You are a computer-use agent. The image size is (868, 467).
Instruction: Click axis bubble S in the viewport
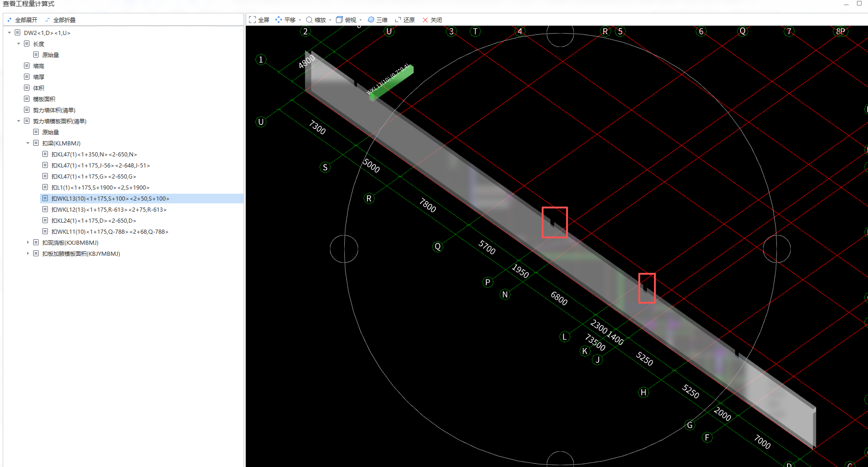point(325,167)
